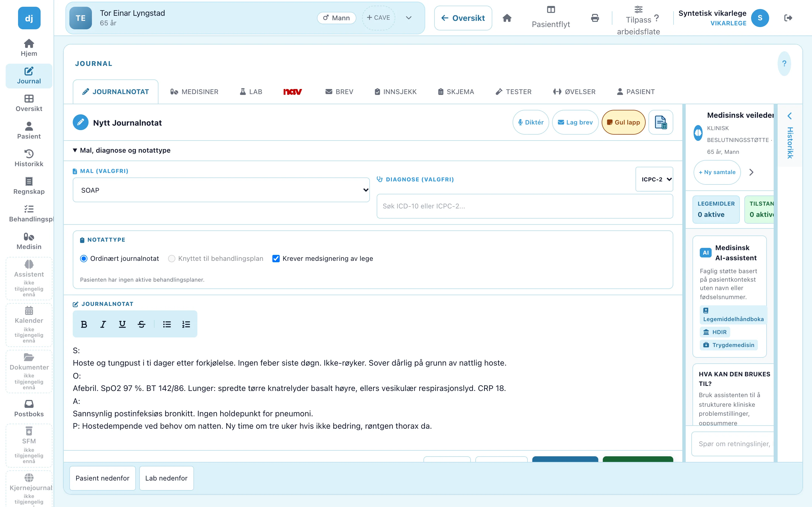The image size is (812, 507).
Task: Insert a numbered list in the note
Action: [x=186, y=324]
